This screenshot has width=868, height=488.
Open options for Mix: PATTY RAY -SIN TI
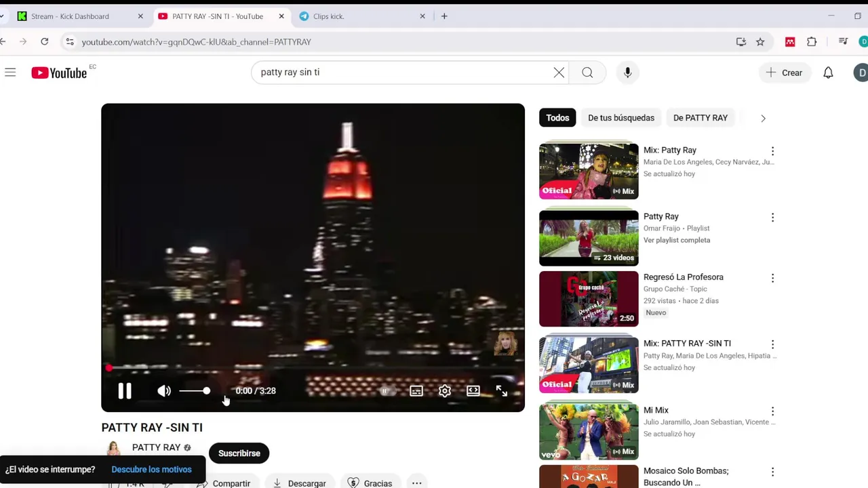(772, 345)
